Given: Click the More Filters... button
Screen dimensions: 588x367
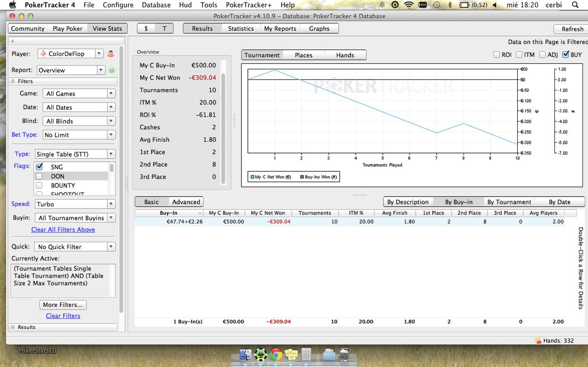Looking at the screenshot, I should point(63,305).
